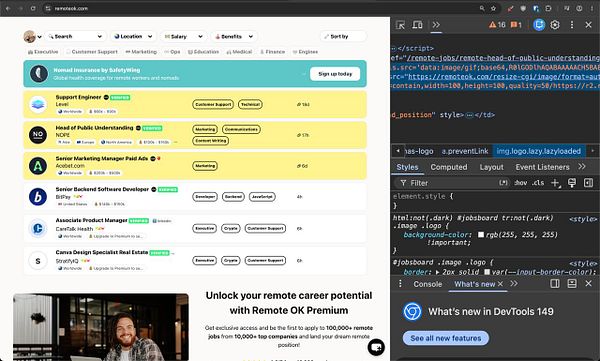
Task: Open the Search dropdown filter
Action: [75, 36]
